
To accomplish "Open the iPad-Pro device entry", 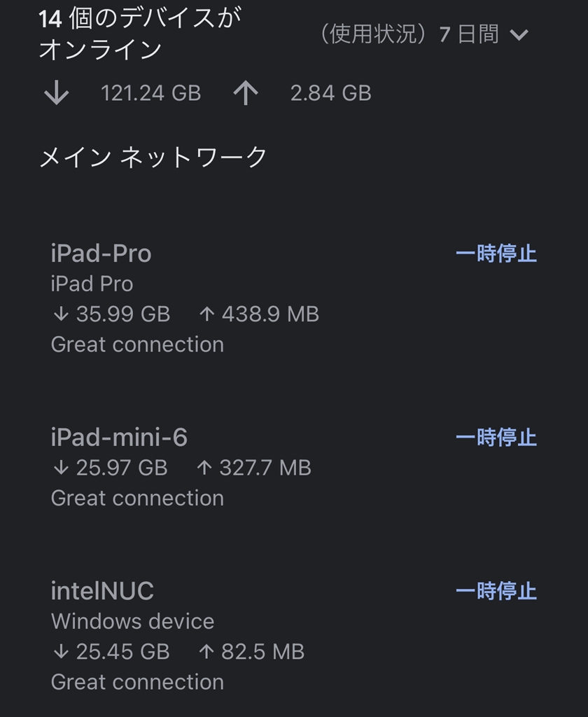I will point(101,253).
